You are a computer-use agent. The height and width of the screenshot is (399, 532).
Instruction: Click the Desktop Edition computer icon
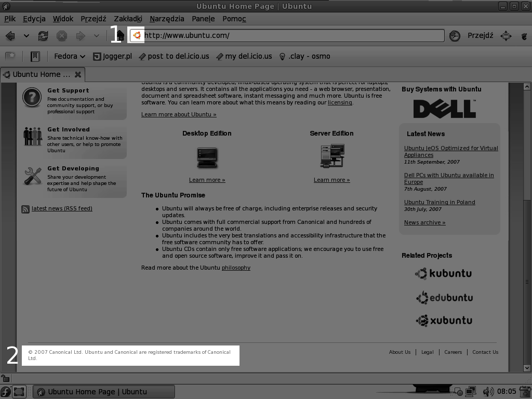(x=207, y=157)
